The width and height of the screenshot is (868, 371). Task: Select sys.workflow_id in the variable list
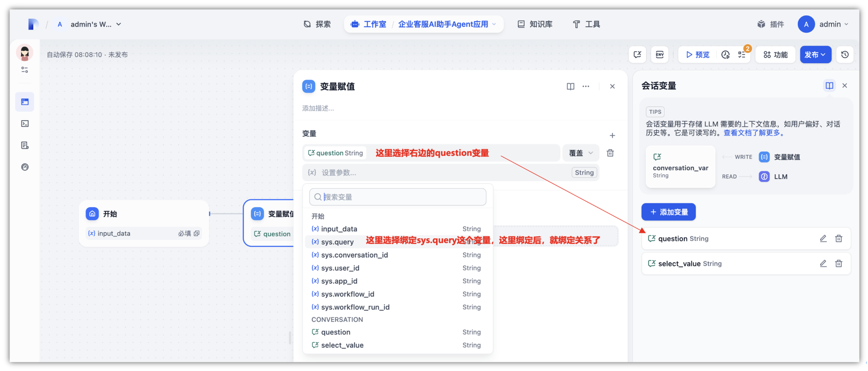[x=398, y=294]
